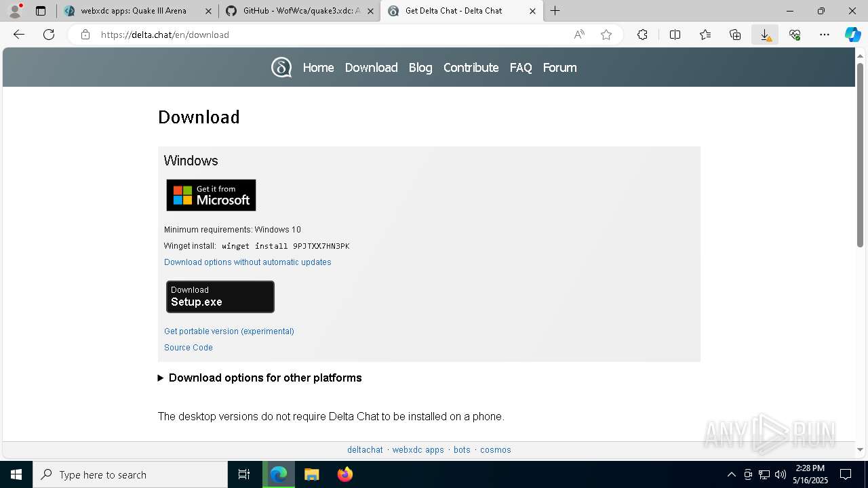868x488 pixels.
Task: Switch to GitHub WofWca/quake3.xdc tab
Action: [x=301, y=11]
